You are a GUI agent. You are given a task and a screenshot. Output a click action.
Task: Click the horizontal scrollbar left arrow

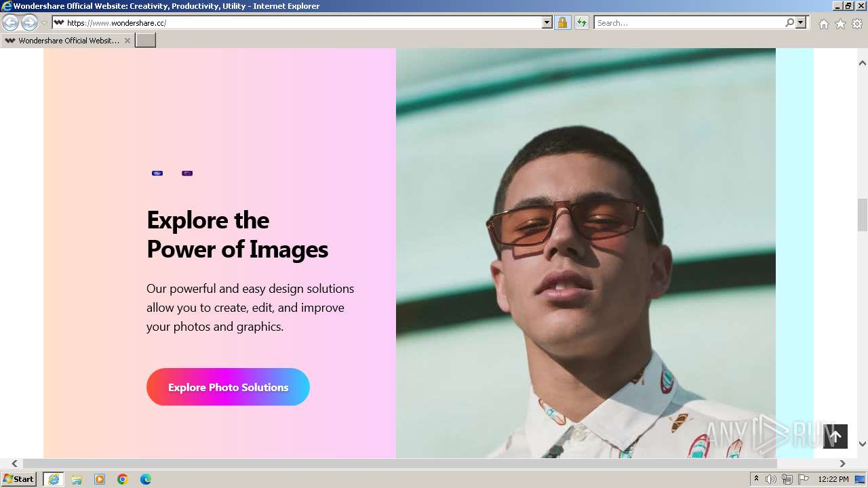[14, 464]
